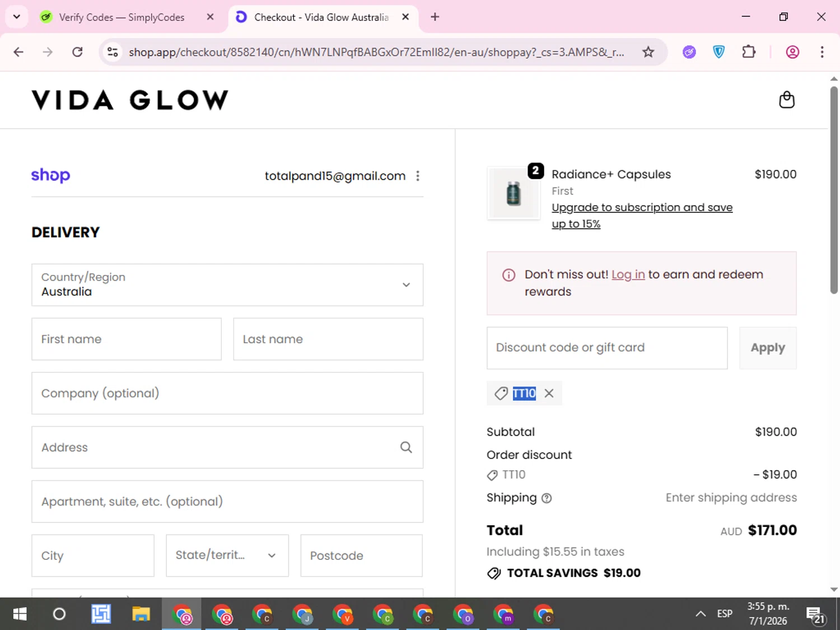Click the blue shield extension icon
Image resolution: width=840 pixels, height=630 pixels.
coord(718,52)
